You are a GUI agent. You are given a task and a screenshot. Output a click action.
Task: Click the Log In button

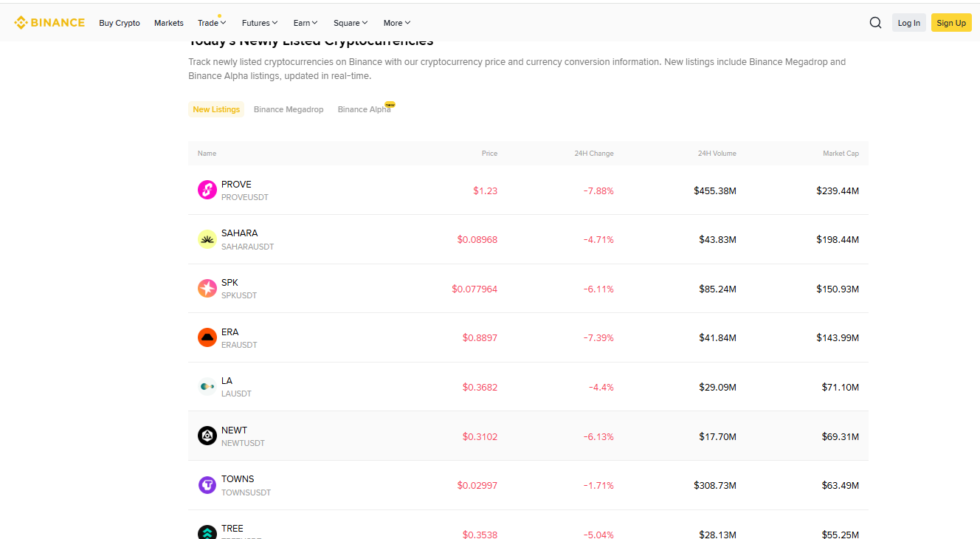(909, 23)
